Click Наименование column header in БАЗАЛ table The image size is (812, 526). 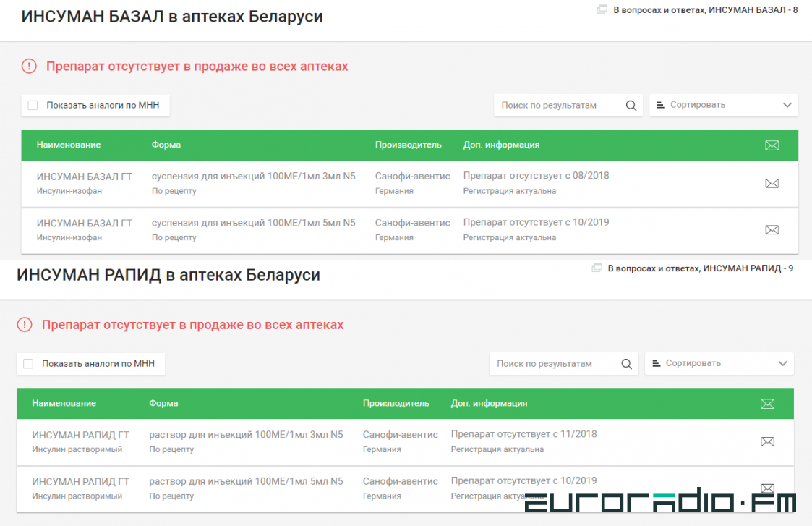click(x=69, y=145)
